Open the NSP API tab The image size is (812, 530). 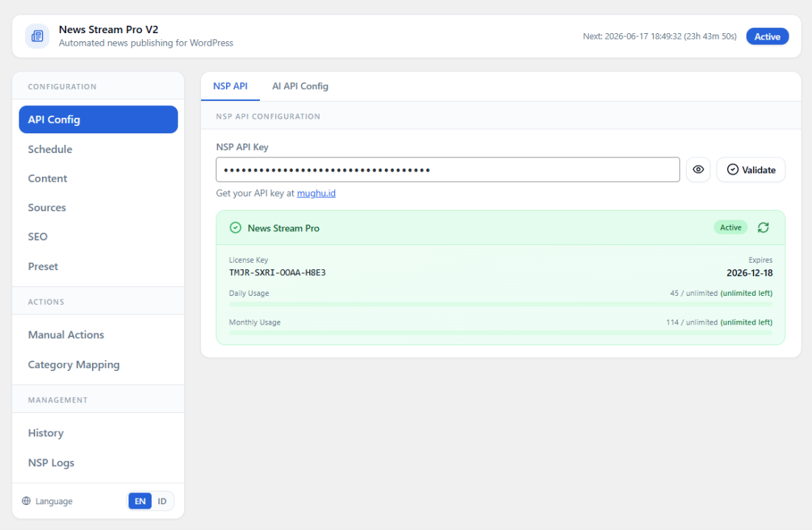coord(230,86)
